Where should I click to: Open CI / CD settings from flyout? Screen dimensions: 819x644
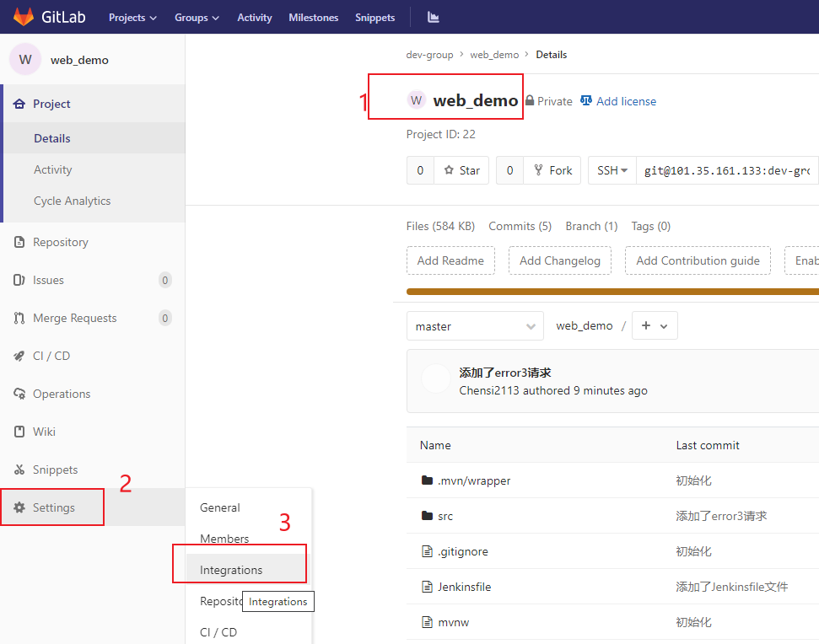pyautogui.click(x=218, y=632)
